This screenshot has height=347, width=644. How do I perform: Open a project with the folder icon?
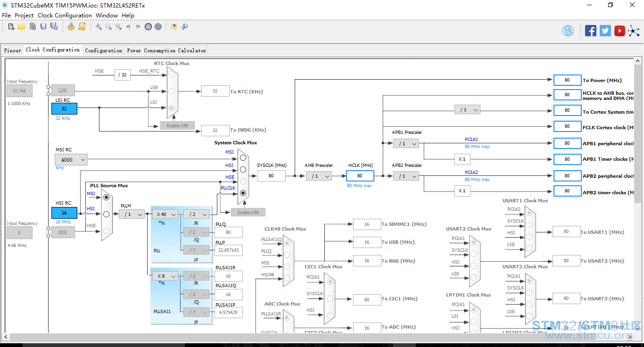pos(22,27)
